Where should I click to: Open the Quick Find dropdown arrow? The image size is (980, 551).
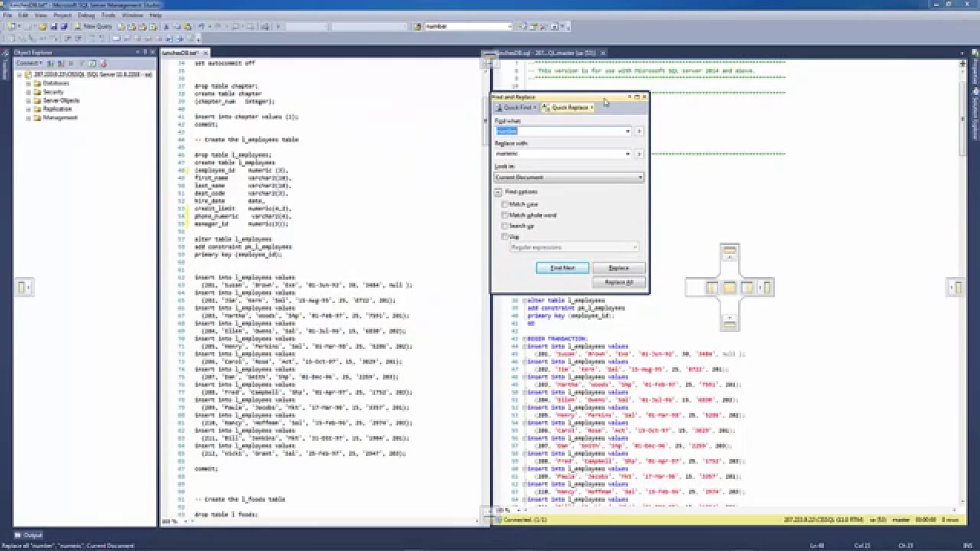coord(534,107)
